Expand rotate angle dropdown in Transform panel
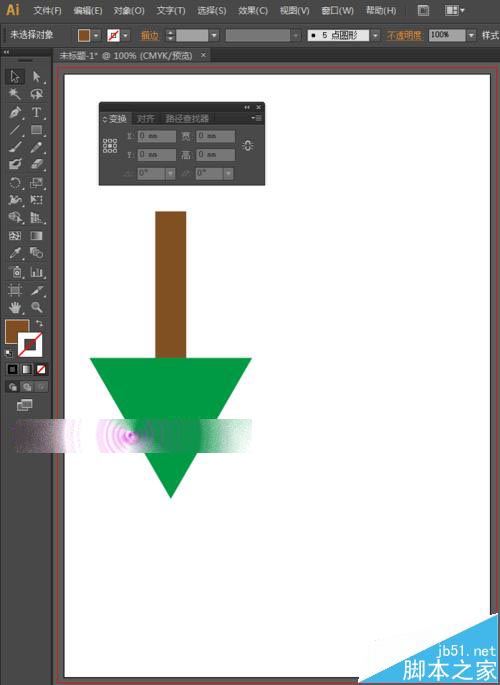This screenshot has height=685, width=500. [170, 173]
